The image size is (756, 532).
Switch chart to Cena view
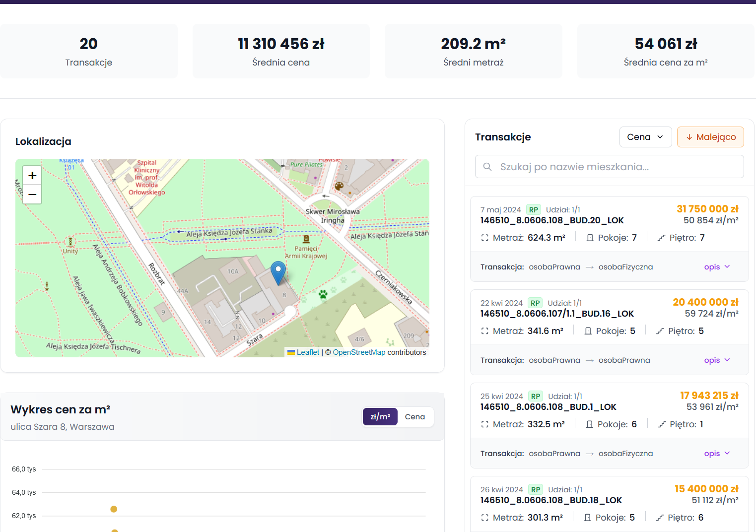click(415, 417)
